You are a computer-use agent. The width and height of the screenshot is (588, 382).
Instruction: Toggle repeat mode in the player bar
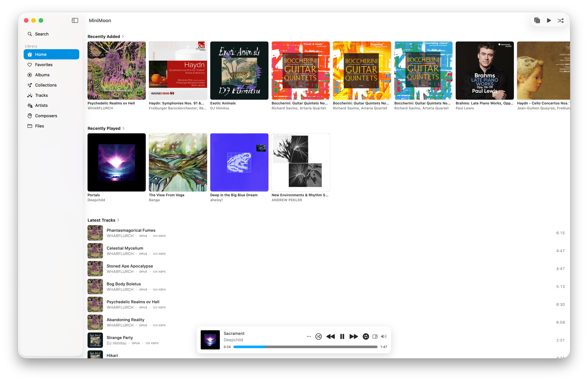[366, 336]
